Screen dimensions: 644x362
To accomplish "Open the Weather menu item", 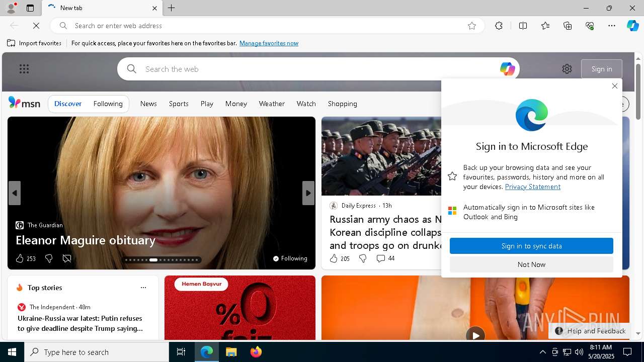I will click(272, 104).
